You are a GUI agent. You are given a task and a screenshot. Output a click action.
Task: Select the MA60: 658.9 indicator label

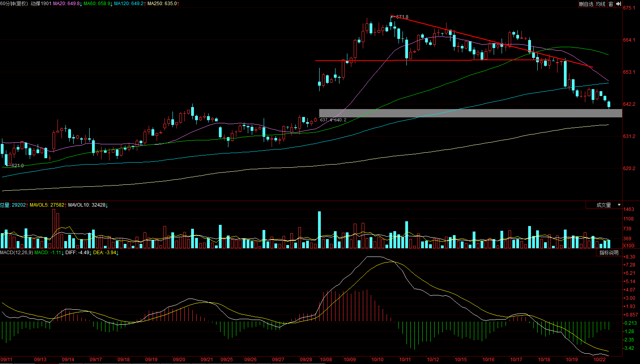point(98,4)
